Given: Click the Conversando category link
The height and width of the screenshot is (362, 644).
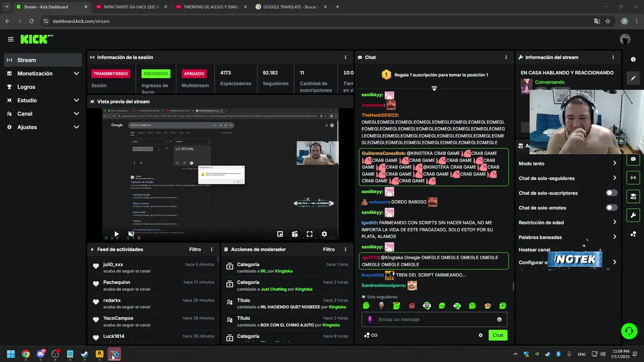Looking at the screenshot, I should point(549,82).
